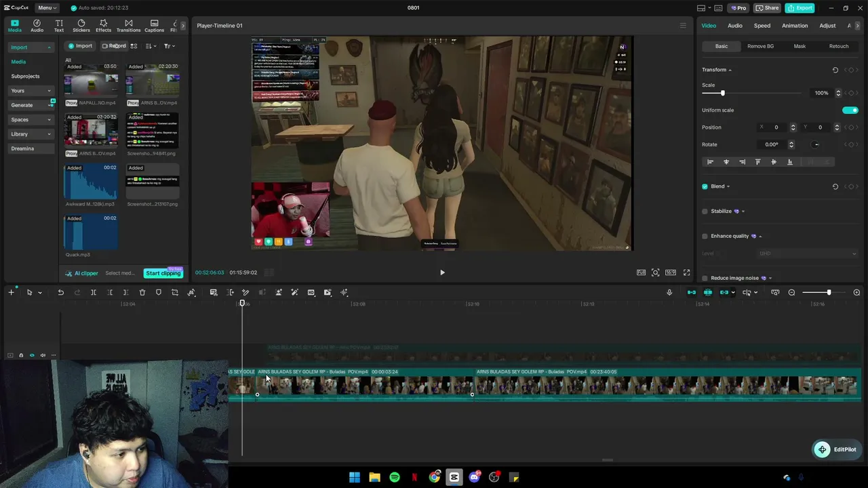Switch to the Animation tab
The height and width of the screenshot is (488, 868).
tap(795, 26)
